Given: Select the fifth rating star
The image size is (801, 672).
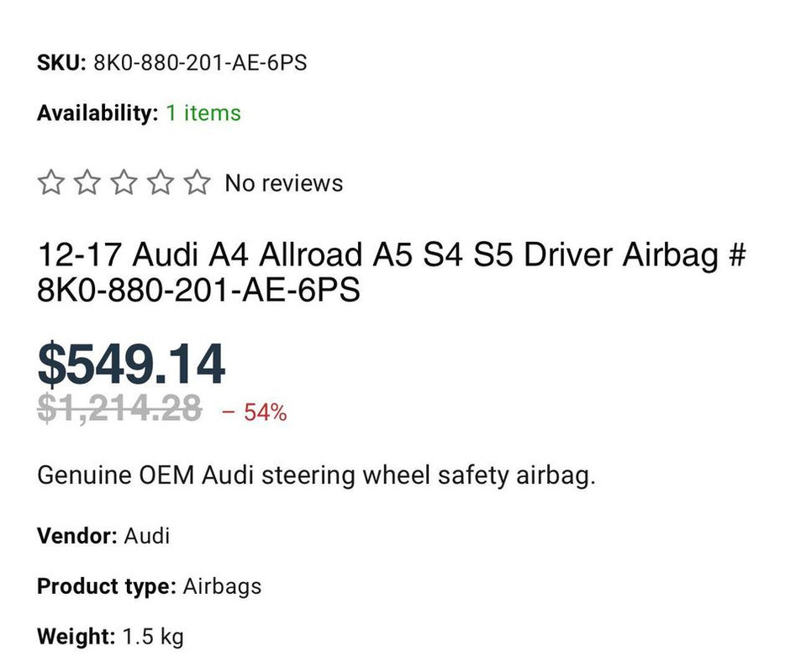Looking at the screenshot, I should [x=197, y=183].
